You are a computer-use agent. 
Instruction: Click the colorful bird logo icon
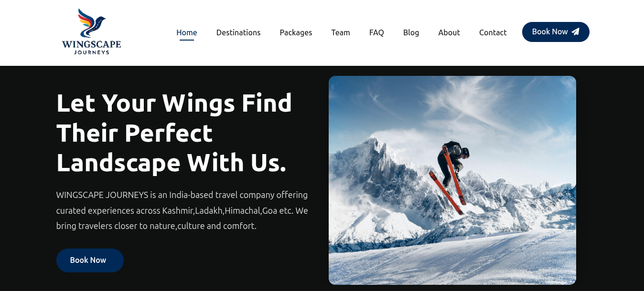click(x=92, y=23)
